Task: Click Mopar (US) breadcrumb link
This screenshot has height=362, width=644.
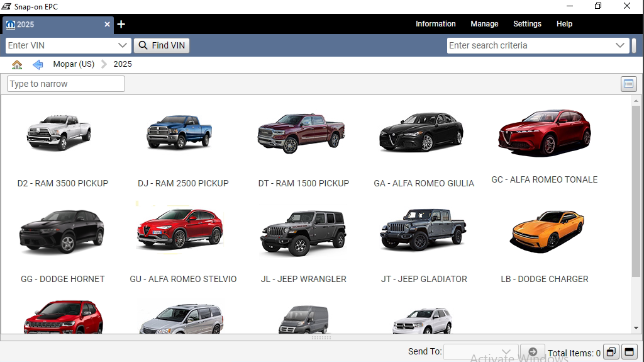Action: 74,64
